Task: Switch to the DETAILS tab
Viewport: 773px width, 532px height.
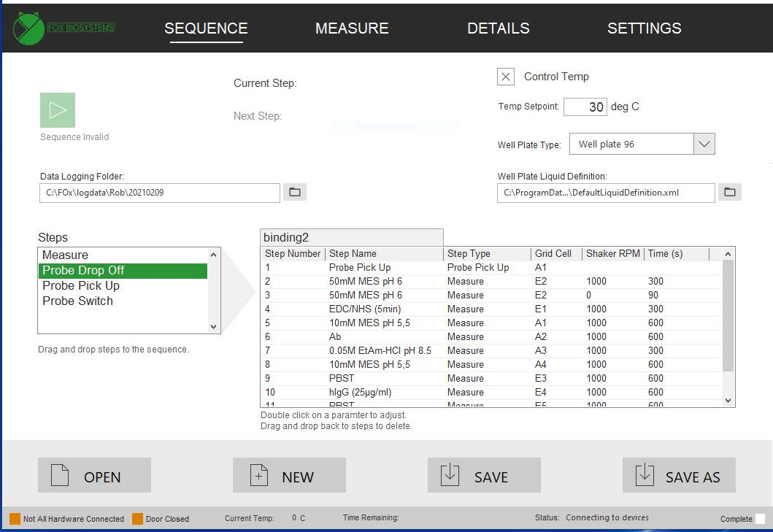Action: coord(499,28)
